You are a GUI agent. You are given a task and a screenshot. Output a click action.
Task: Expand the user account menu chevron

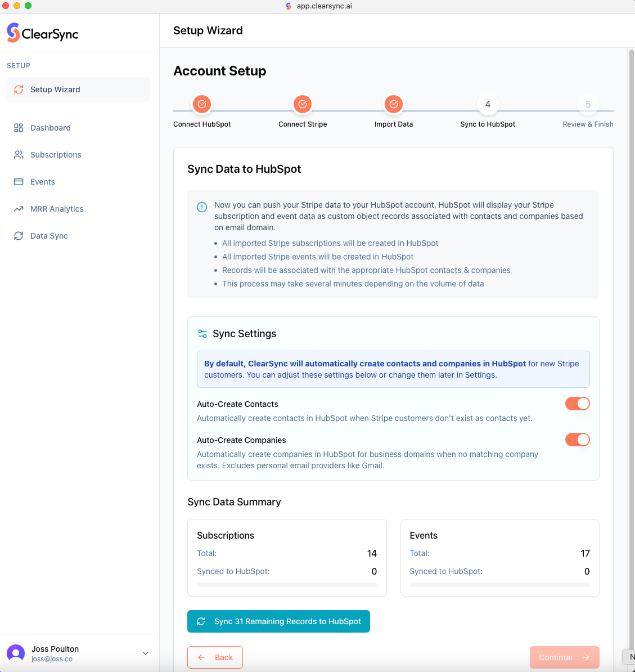146,653
